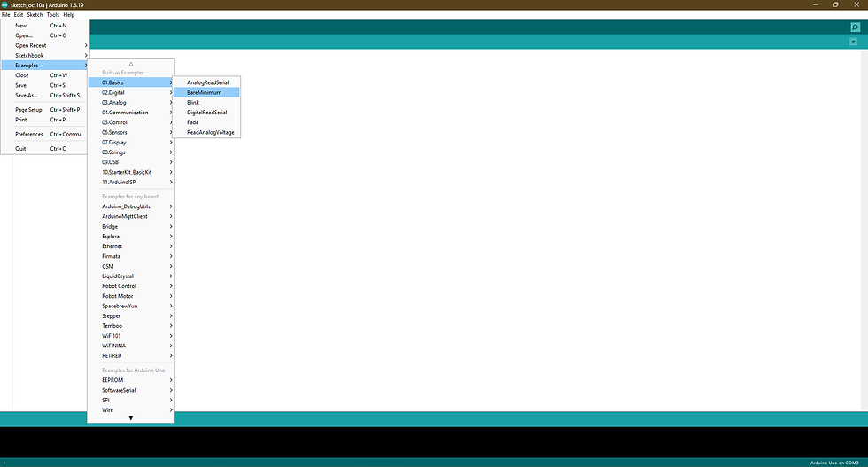Viewport: 868px width, 467px height.
Task: Open the RETIRED examples submenu
Action: point(131,356)
